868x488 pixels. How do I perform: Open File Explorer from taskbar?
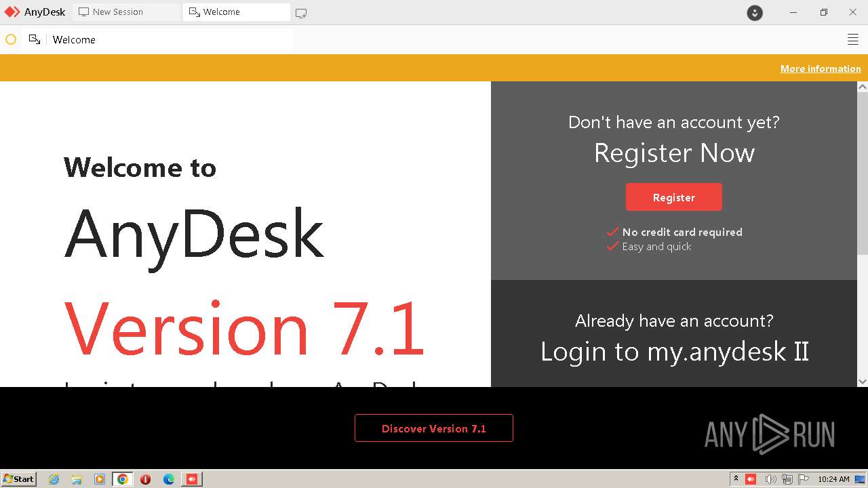(77, 479)
